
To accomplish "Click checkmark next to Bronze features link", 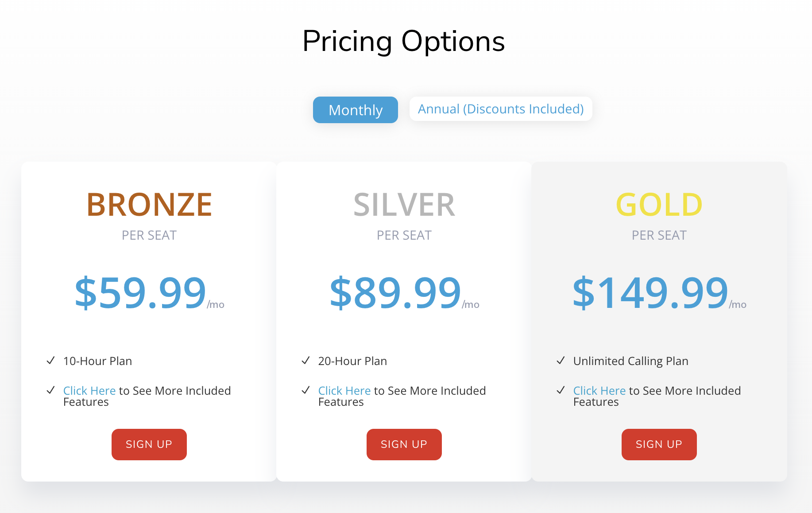I will (51, 390).
